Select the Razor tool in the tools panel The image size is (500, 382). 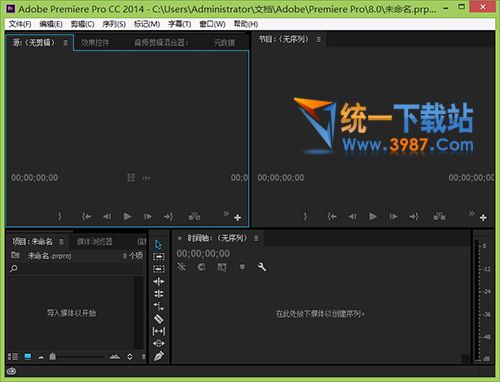(x=159, y=319)
